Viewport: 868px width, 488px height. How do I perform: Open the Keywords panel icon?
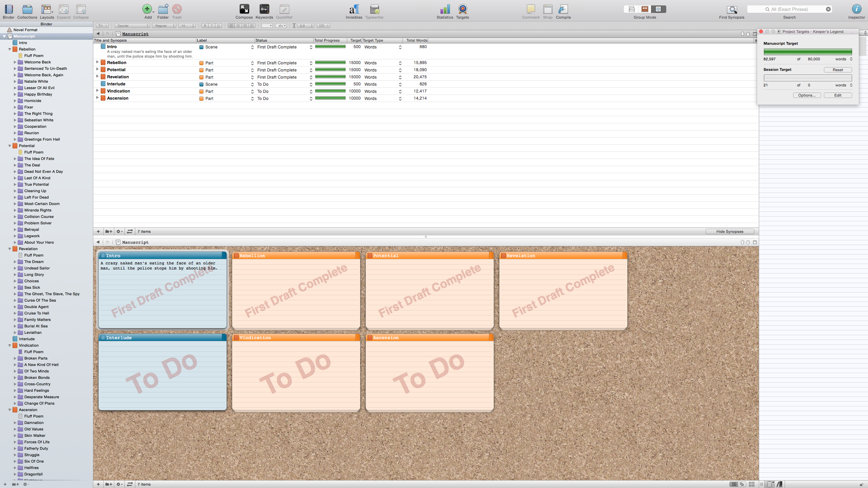(x=264, y=9)
